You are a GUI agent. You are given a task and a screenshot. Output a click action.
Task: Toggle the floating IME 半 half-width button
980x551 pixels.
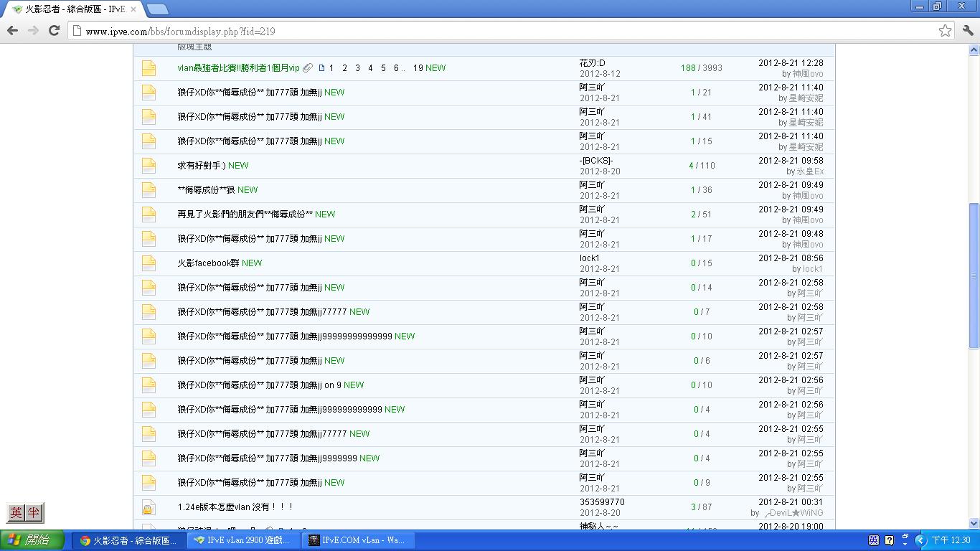click(x=34, y=512)
